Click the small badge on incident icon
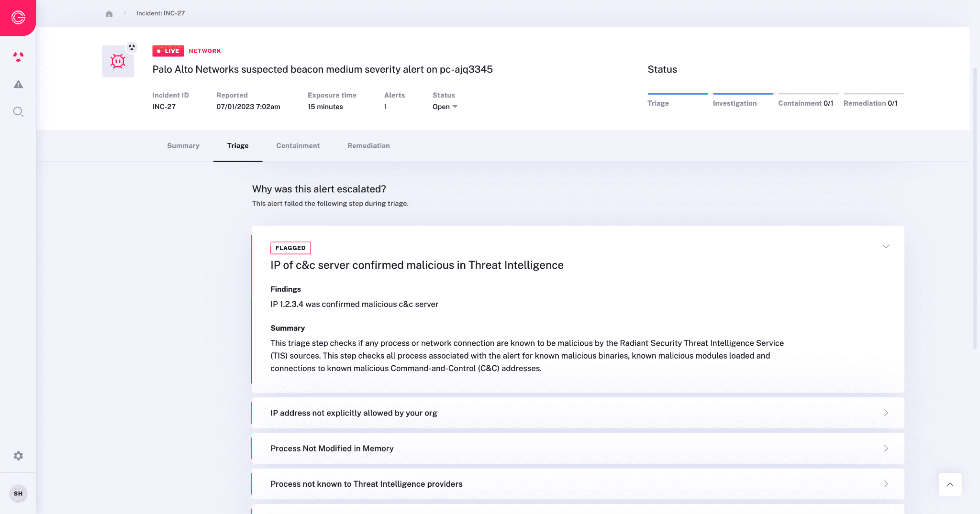 tap(132, 47)
